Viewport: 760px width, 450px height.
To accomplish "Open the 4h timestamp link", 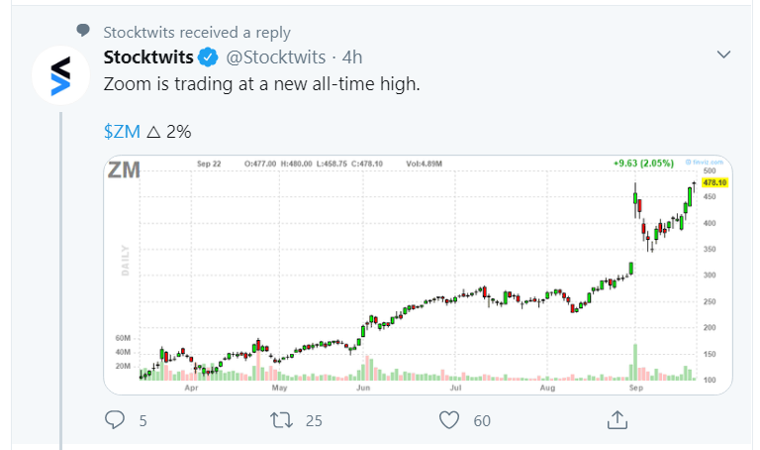I will 352,55.
